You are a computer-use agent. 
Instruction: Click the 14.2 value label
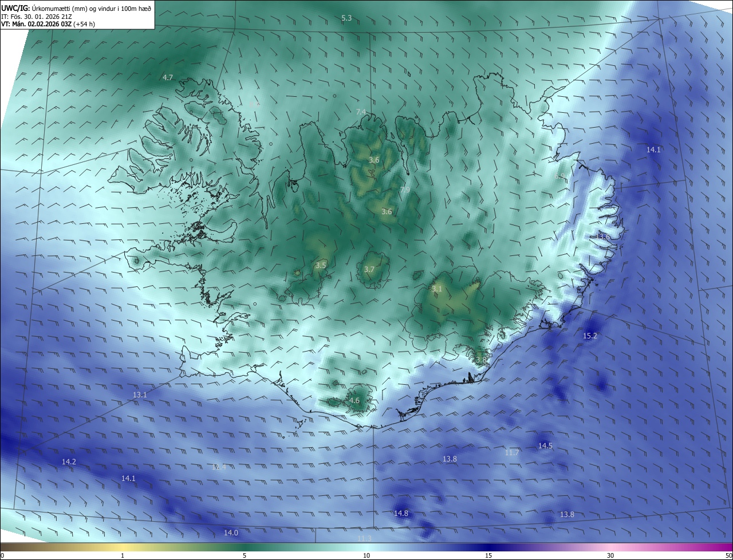click(69, 462)
